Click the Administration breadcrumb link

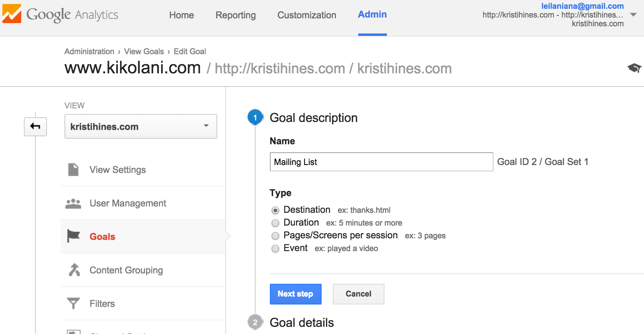(x=89, y=51)
